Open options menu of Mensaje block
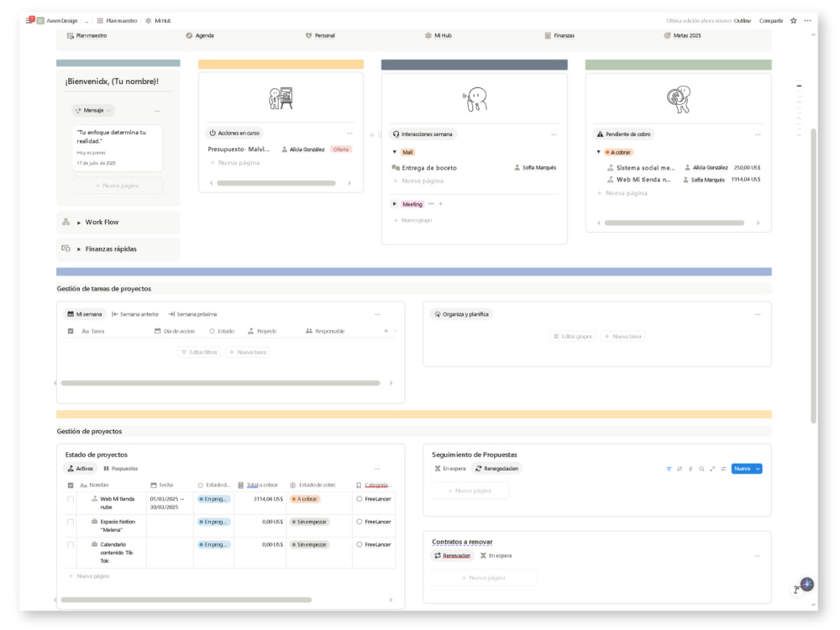Screen dimensions: 840x630 click(157, 111)
